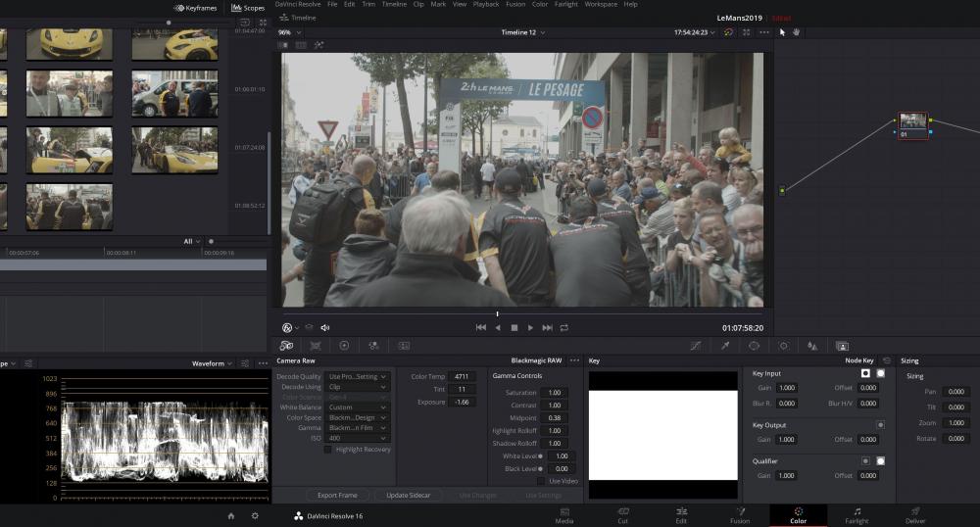
Task: Enable Highlight Recovery checkbox
Action: [x=328, y=450]
